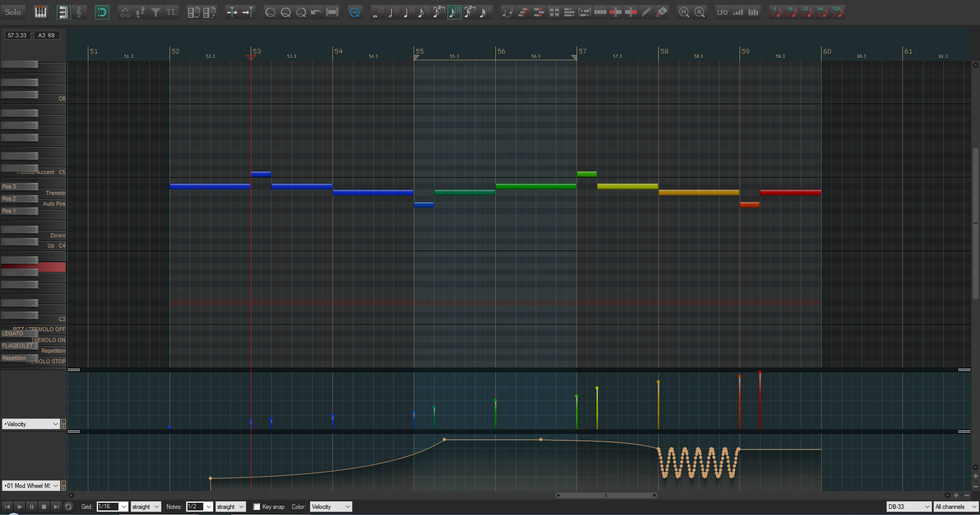Image resolution: width=980 pixels, height=515 pixels.
Task: Click the Pos 3 piano key
Action: [x=19, y=186]
